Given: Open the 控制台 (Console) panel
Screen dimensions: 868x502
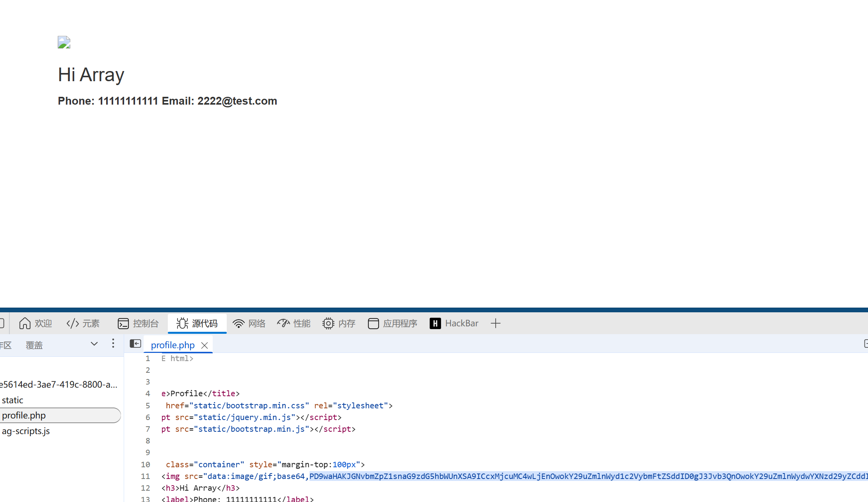Looking at the screenshot, I should click(138, 323).
